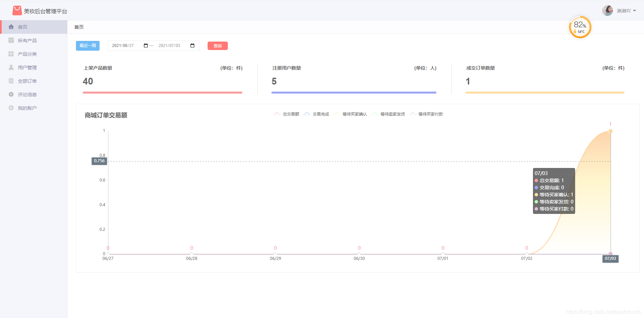The width and height of the screenshot is (644, 318).
Task: Click the 首页 breadcrumb tab
Action: click(79, 27)
